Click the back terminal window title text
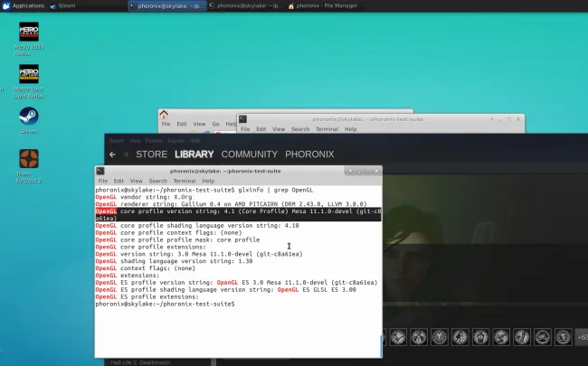Screen dimensions: 588x366 click(x=367, y=119)
